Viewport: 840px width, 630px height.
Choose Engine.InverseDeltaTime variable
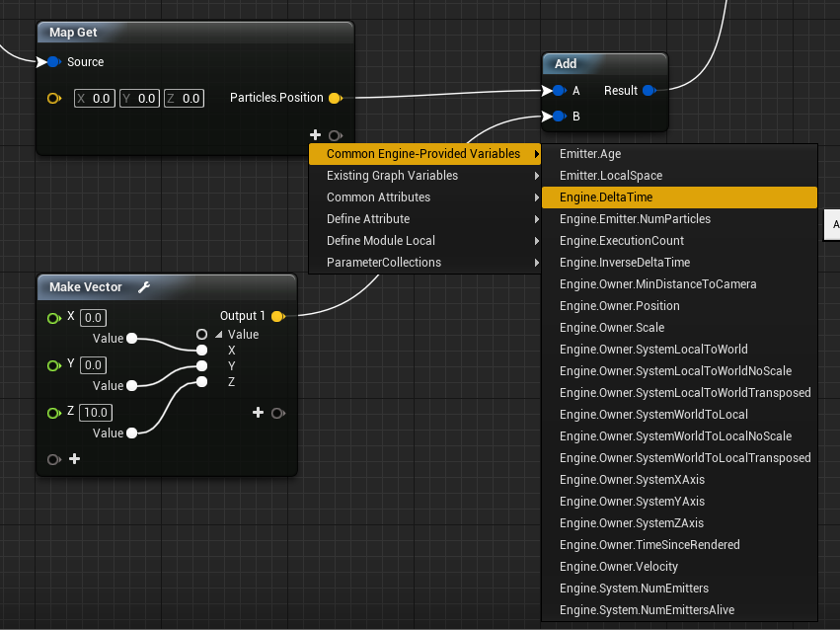[x=680, y=263]
